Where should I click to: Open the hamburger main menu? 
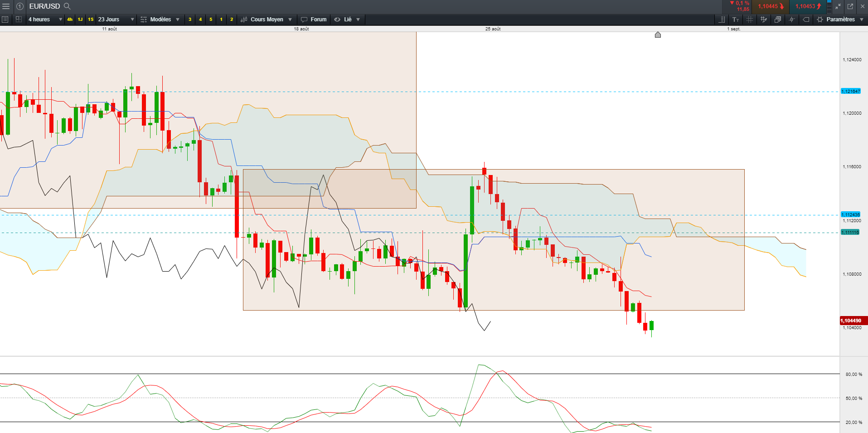click(6, 6)
